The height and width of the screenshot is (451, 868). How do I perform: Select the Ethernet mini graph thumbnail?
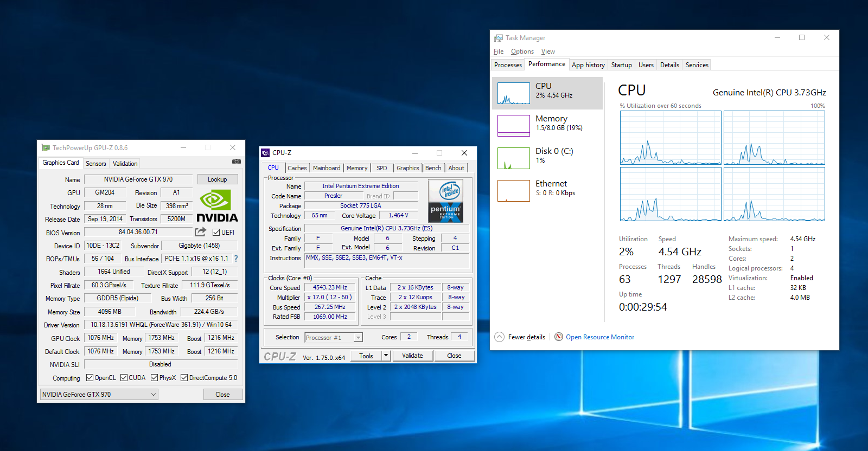[x=514, y=191]
